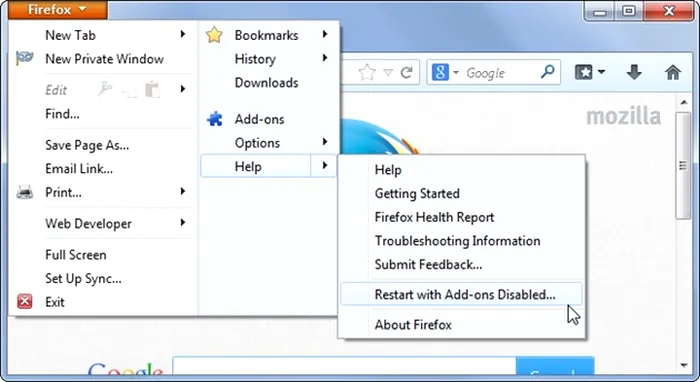Choose Submit Feedback...
700x382 pixels.
point(428,265)
